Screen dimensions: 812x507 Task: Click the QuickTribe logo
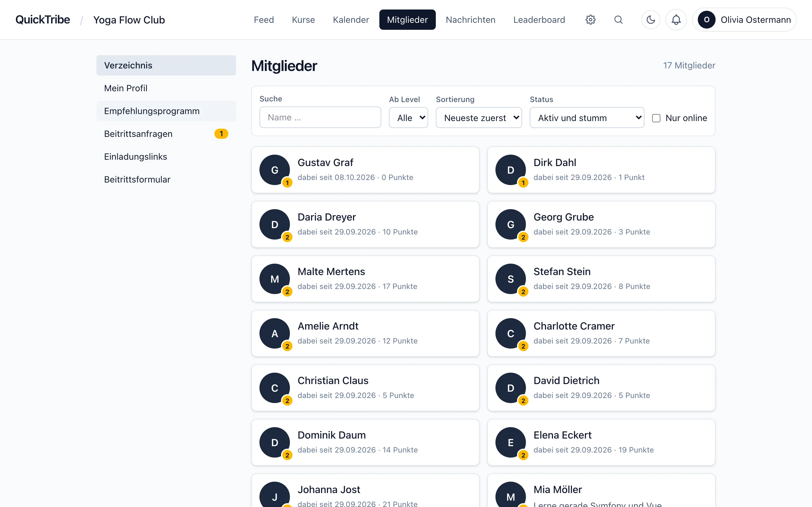click(x=43, y=20)
